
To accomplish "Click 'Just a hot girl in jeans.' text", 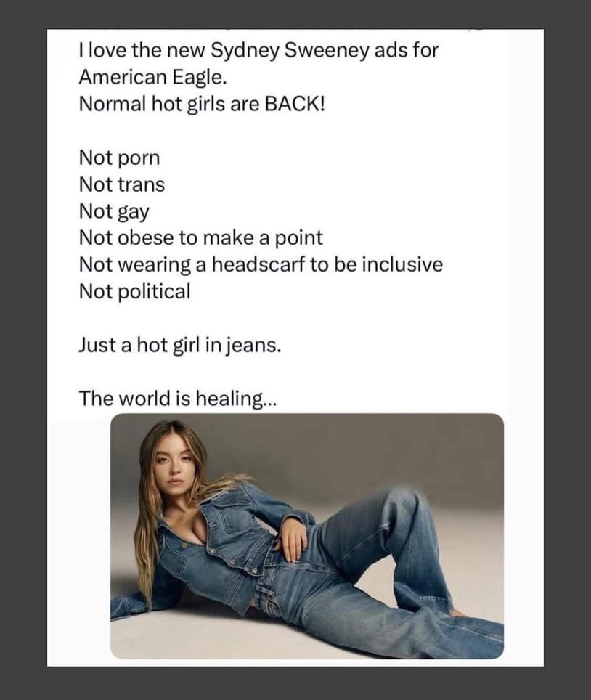I will tap(180, 345).
